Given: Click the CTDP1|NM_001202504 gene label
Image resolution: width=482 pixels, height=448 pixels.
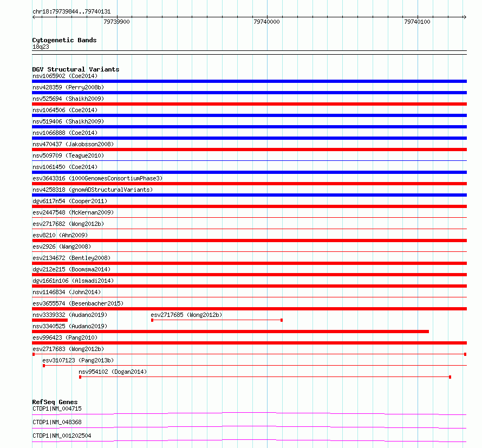Looking at the screenshot, I should pyautogui.click(x=62, y=436).
